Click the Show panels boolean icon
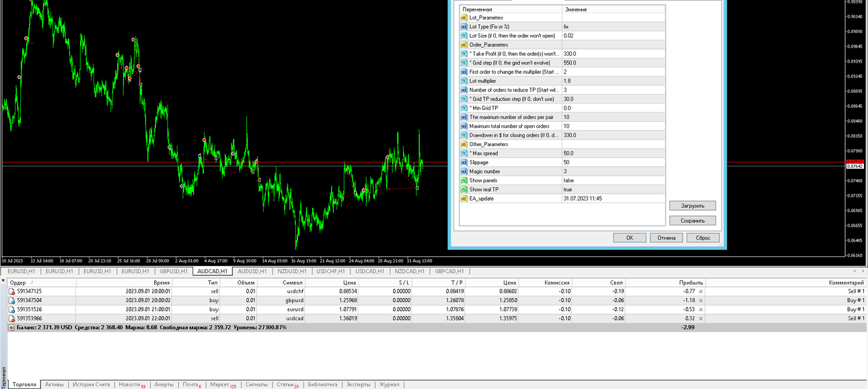This screenshot has height=389, width=868. click(x=464, y=180)
